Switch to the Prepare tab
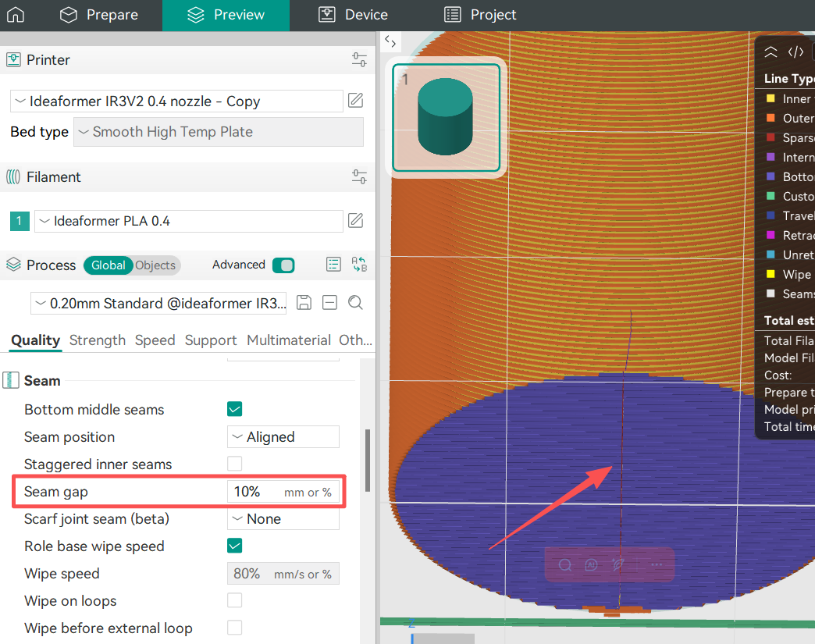Viewport: 815px width, 644px height. pyautogui.click(x=99, y=15)
